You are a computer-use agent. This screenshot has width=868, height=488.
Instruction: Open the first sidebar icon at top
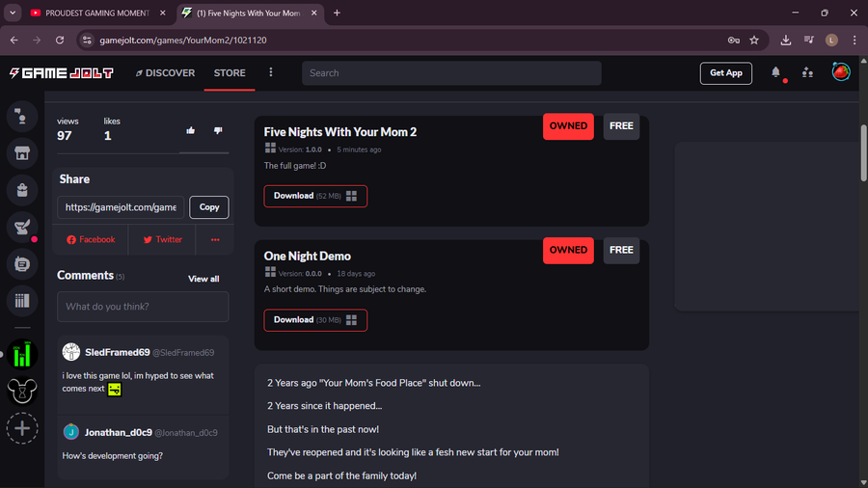(22, 116)
